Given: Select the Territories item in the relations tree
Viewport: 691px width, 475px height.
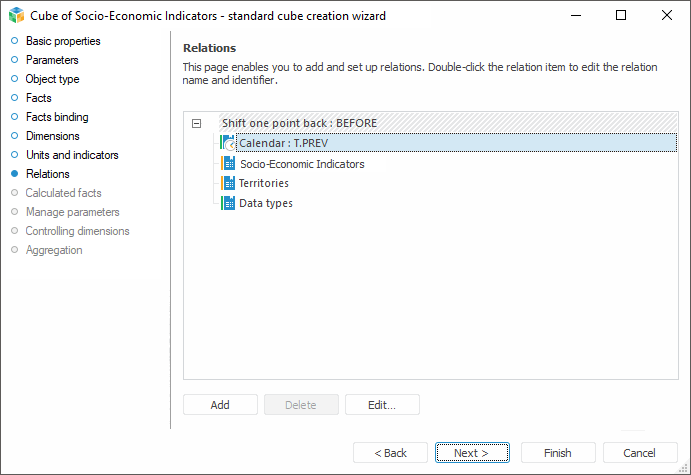Looking at the screenshot, I should click(264, 184).
